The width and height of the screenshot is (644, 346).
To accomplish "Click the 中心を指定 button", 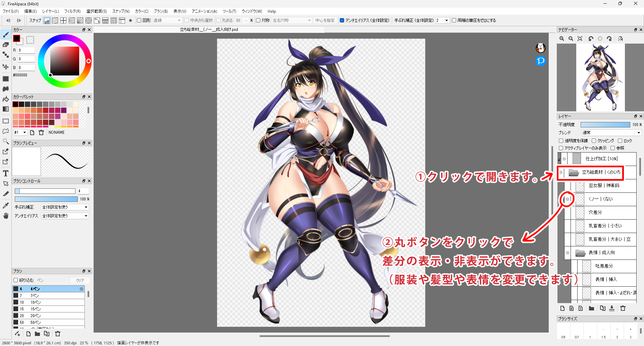I will [x=325, y=20].
